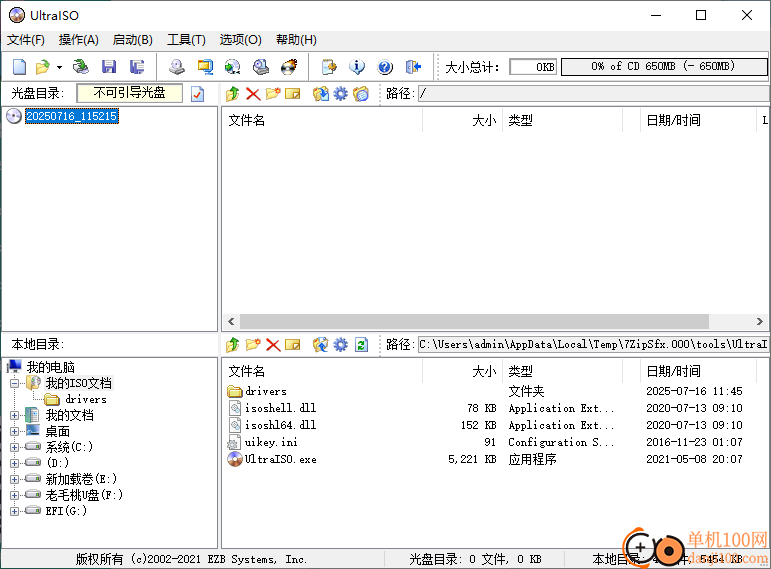The height and width of the screenshot is (569, 771).
Task: Expand the 桌面 tree node
Action: 15,431
